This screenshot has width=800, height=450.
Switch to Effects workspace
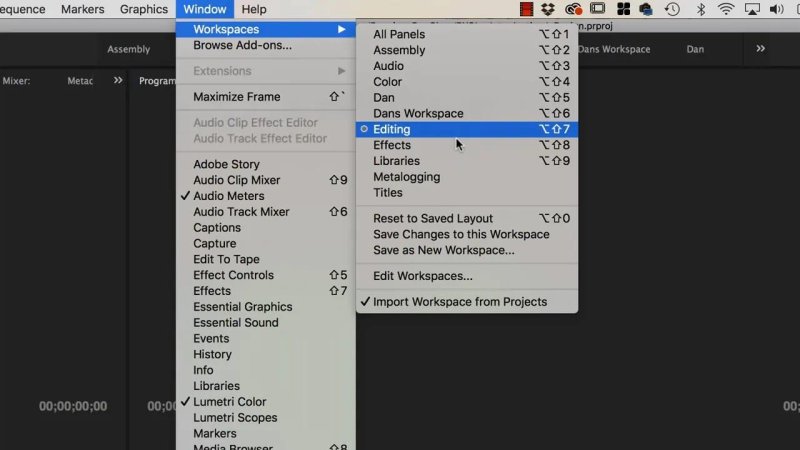point(467,145)
